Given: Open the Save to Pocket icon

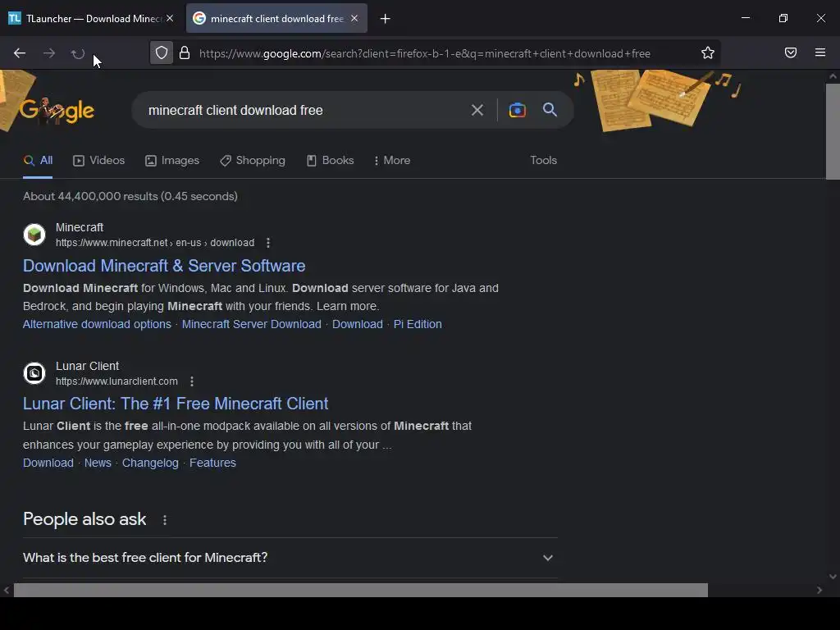Looking at the screenshot, I should pyautogui.click(x=791, y=52).
